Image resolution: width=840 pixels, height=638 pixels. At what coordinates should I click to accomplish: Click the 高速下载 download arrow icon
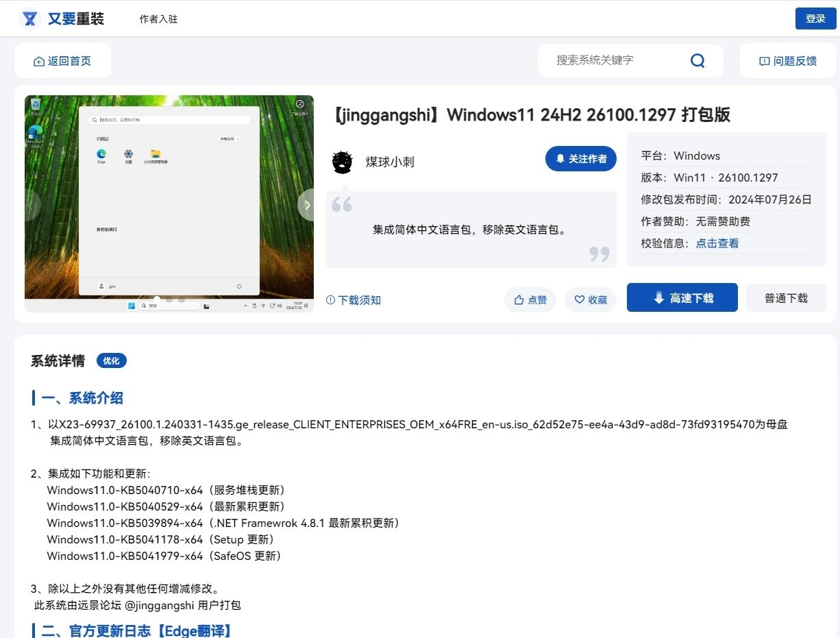tap(658, 297)
